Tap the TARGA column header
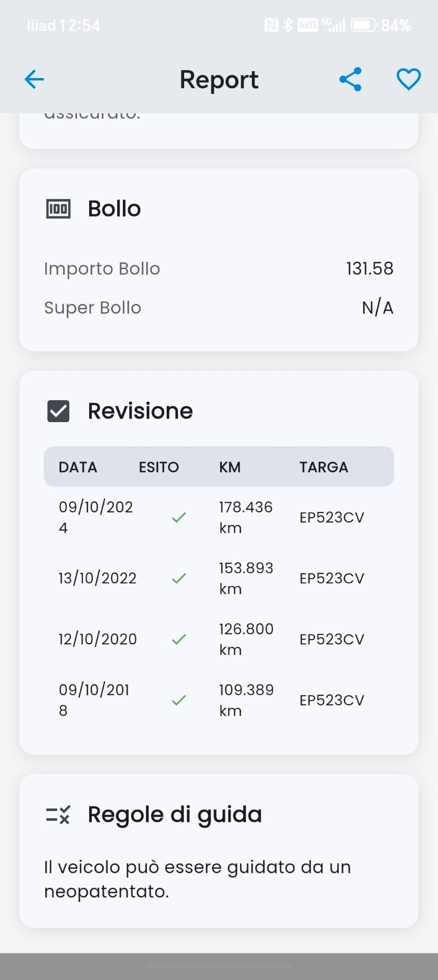The width and height of the screenshot is (438, 980). click(x=324, y=467)
